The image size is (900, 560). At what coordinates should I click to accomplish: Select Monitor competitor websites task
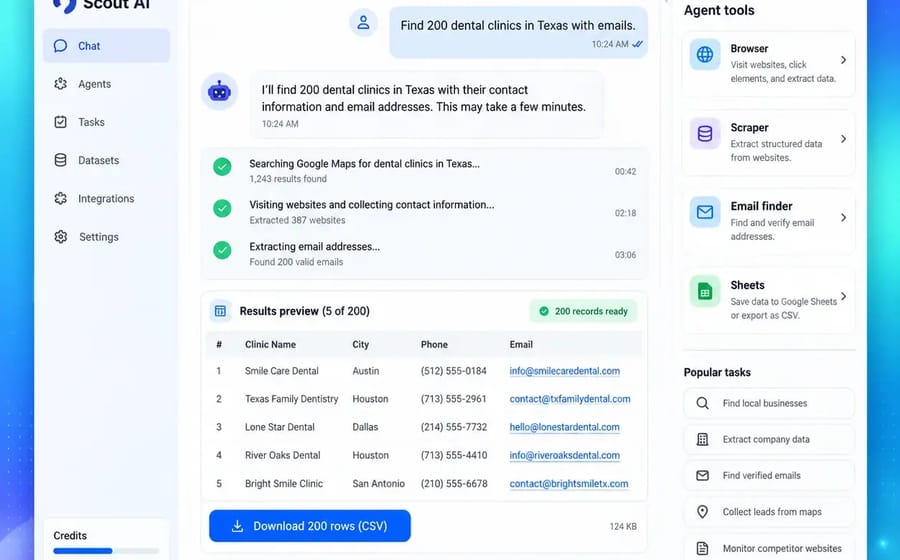tap(769, 548)
